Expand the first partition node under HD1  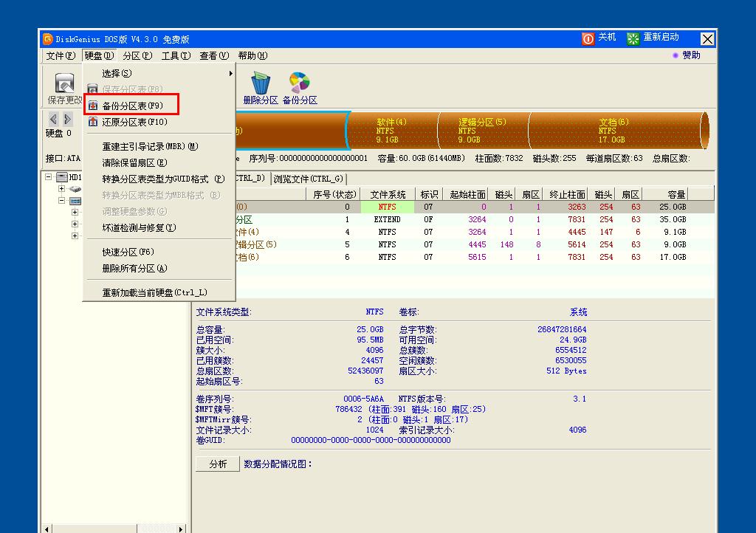point(62,188)
